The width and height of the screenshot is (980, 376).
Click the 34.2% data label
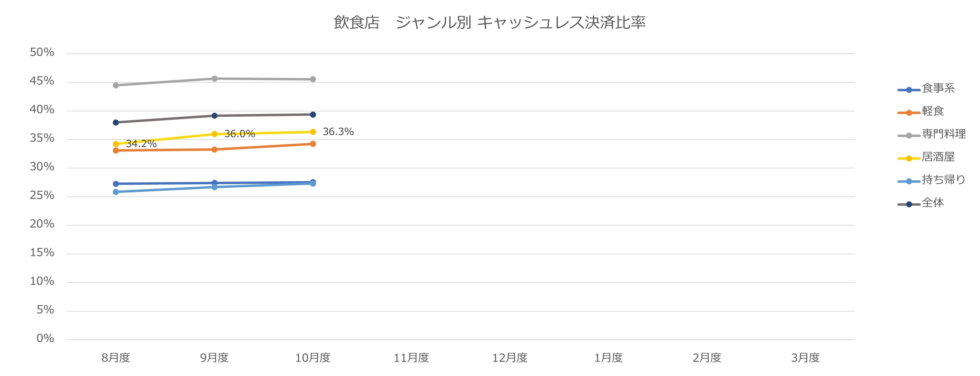(x=141, y=144)
